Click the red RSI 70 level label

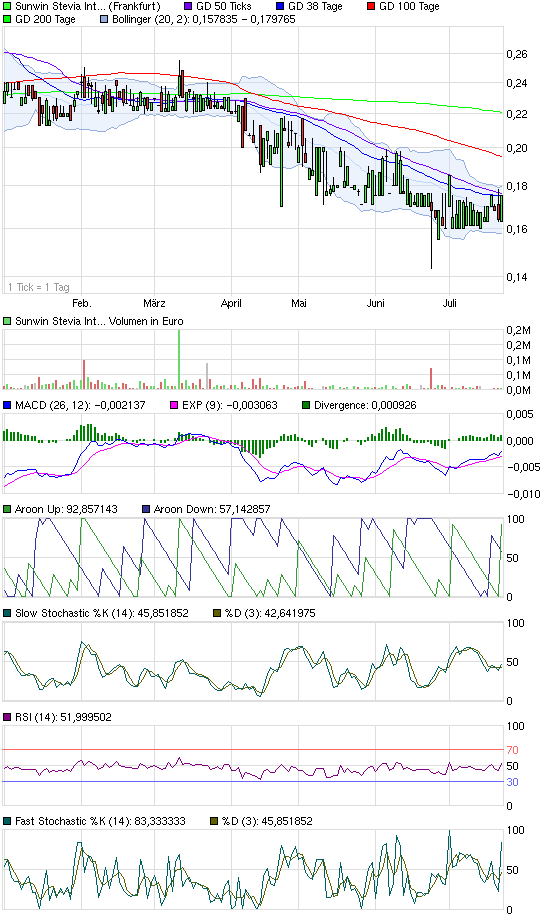[512, 750]
